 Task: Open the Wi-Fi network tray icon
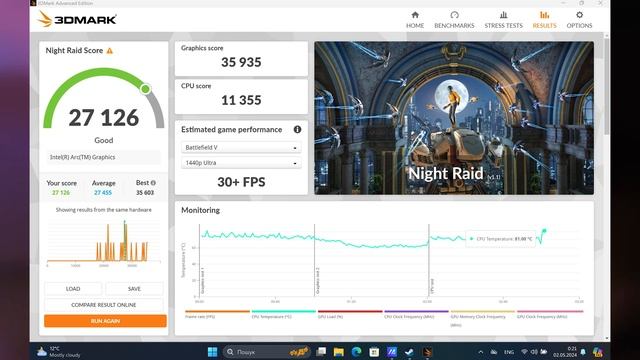coord(524,352)
